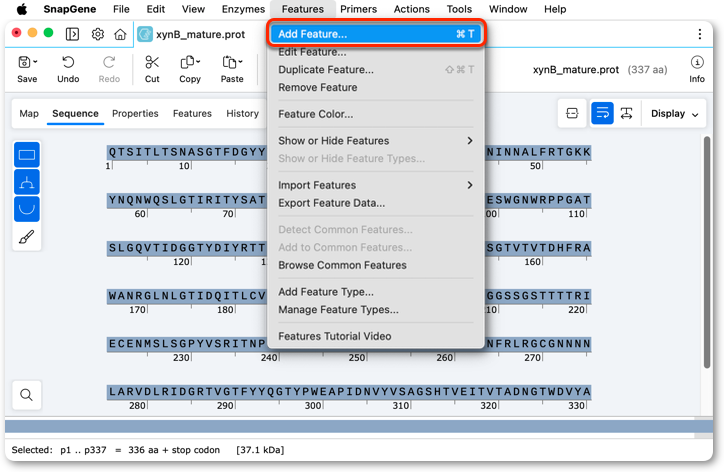Open the Help menu

(x=555, y=9)
